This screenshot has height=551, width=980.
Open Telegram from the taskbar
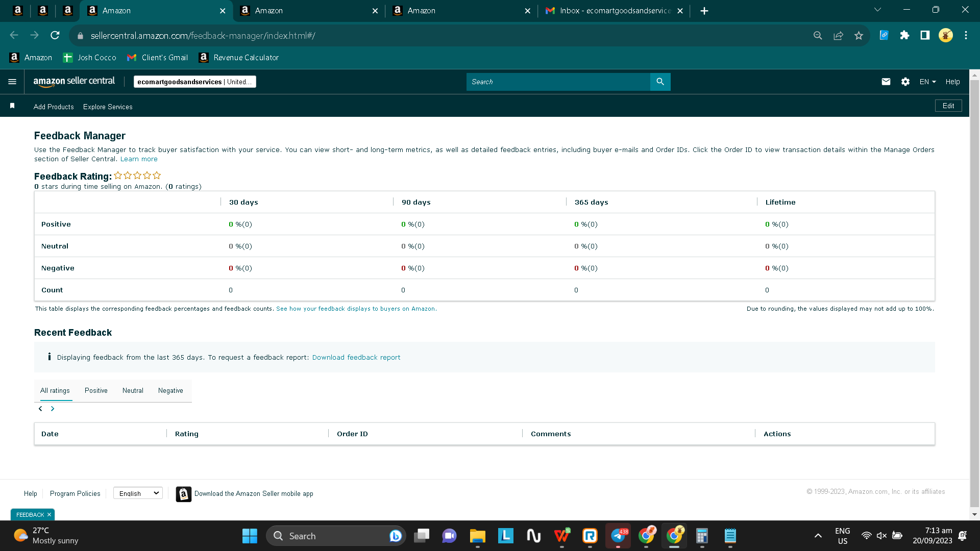(618, 536)
